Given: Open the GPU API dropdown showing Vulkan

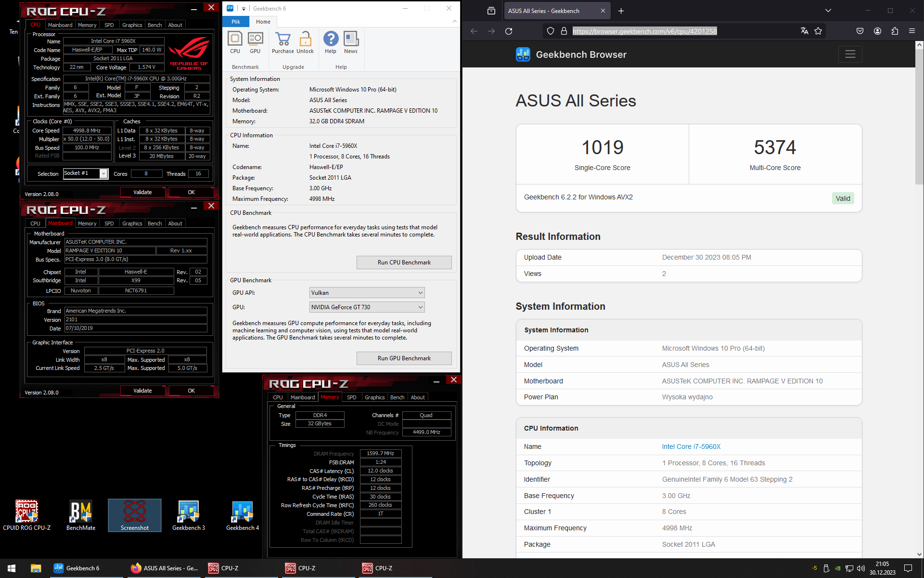Looking at the screenshot, I should pyautogui.click(x=367, y=293).
